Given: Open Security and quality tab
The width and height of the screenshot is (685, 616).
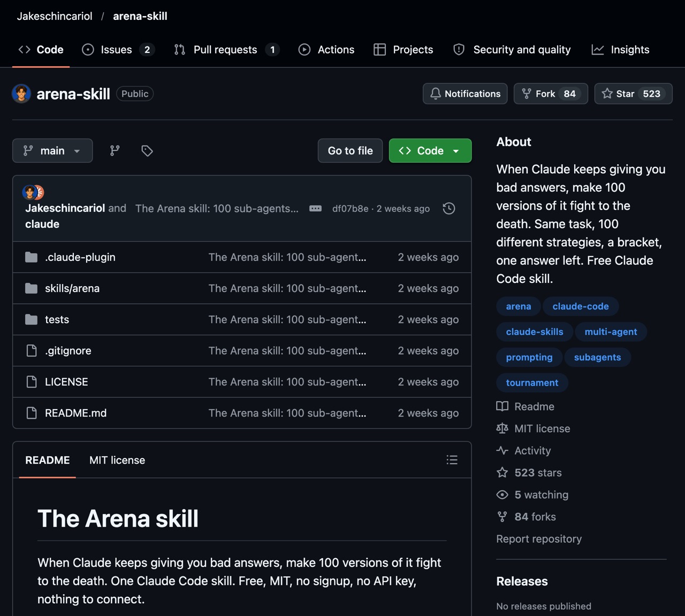Looking at the screenshot, I should [512, 50].
